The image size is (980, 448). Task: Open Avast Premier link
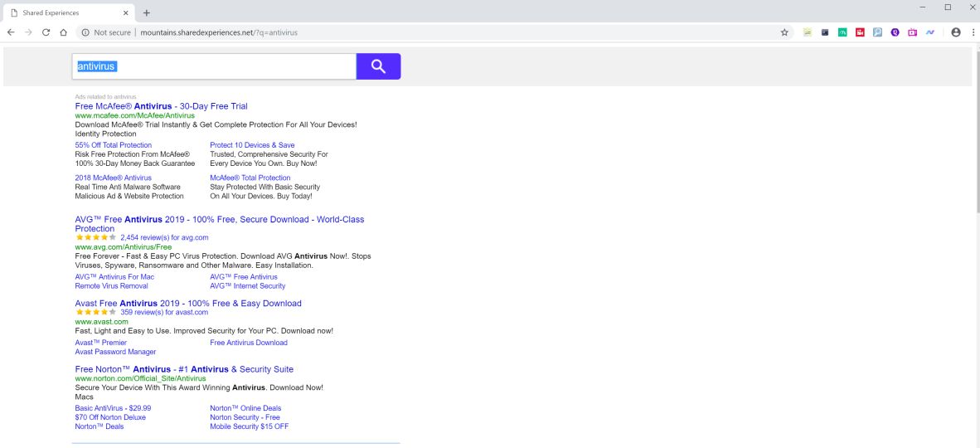pos(100,343)
